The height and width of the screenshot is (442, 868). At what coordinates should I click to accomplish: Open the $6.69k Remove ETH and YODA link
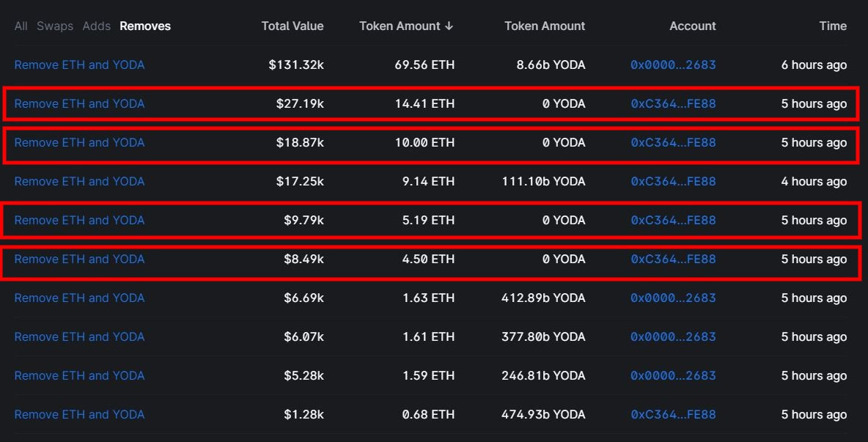pos(79,298)
